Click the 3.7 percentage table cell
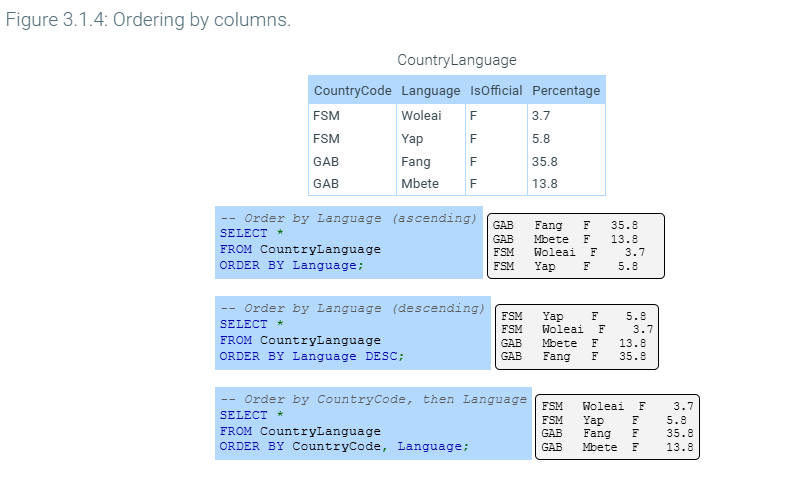This screenshot has width=803, height=495. click(541, 116)
